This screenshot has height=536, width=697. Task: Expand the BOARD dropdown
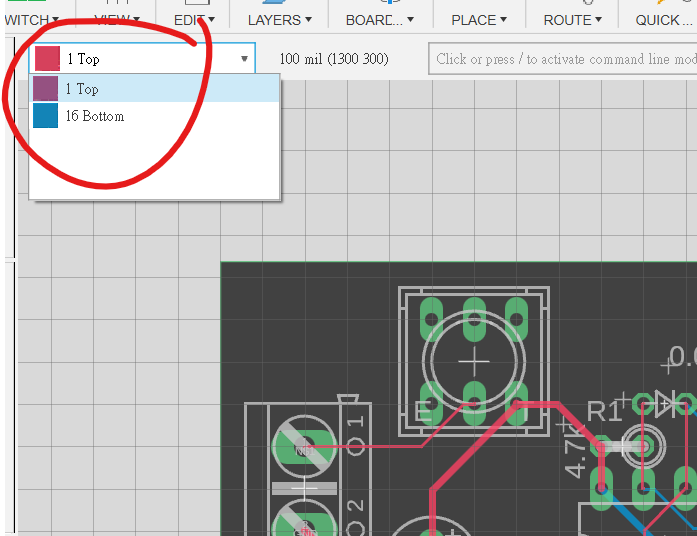(379, 20)
